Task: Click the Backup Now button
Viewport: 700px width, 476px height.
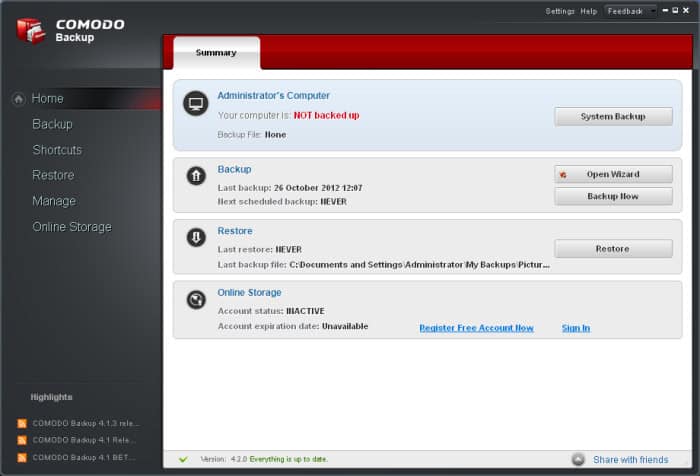Action: [x=613, y=196]
